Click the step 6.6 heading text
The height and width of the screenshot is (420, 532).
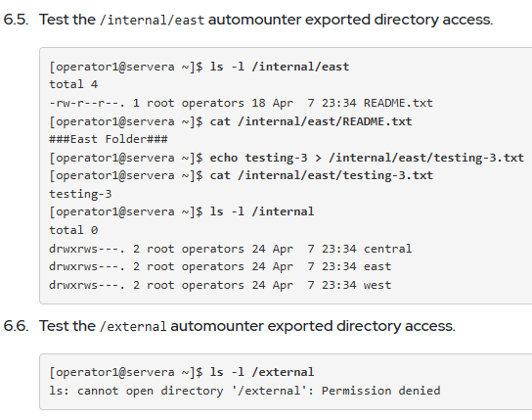pos(247,326)
